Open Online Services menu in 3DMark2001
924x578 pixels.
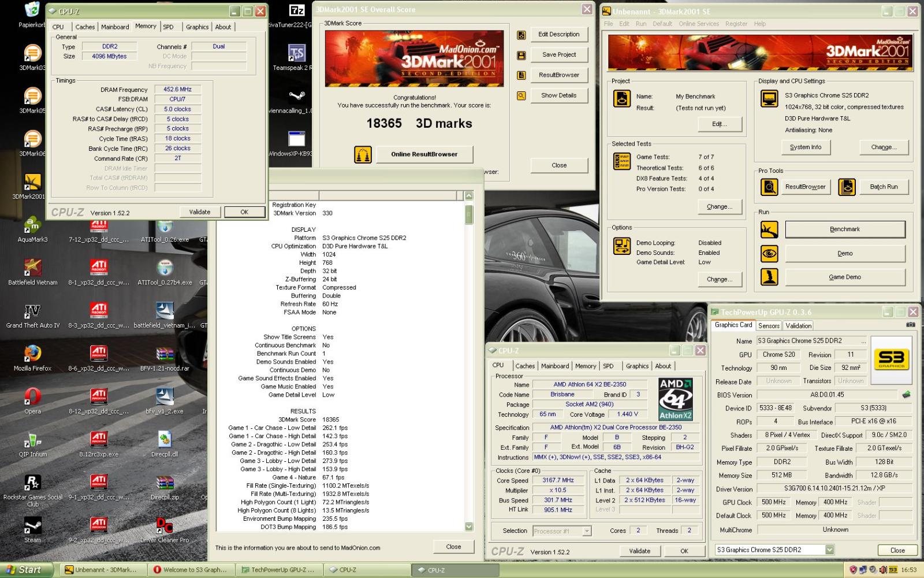(698, 24)
